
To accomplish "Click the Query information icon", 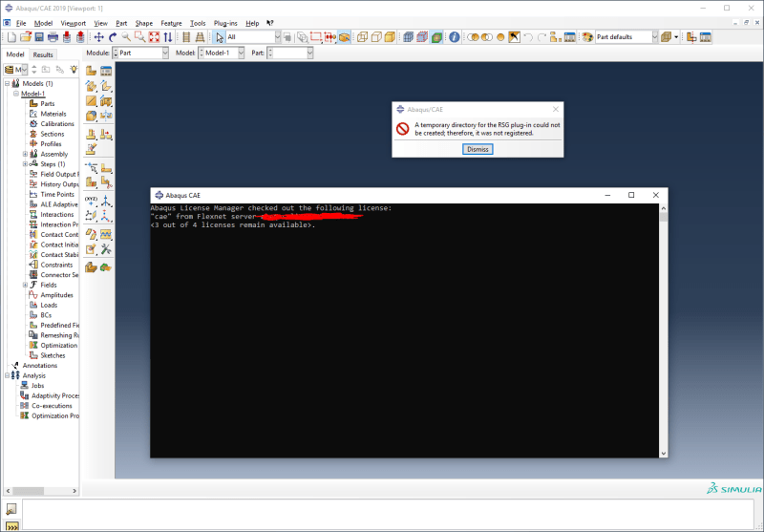I will (455, 37).
